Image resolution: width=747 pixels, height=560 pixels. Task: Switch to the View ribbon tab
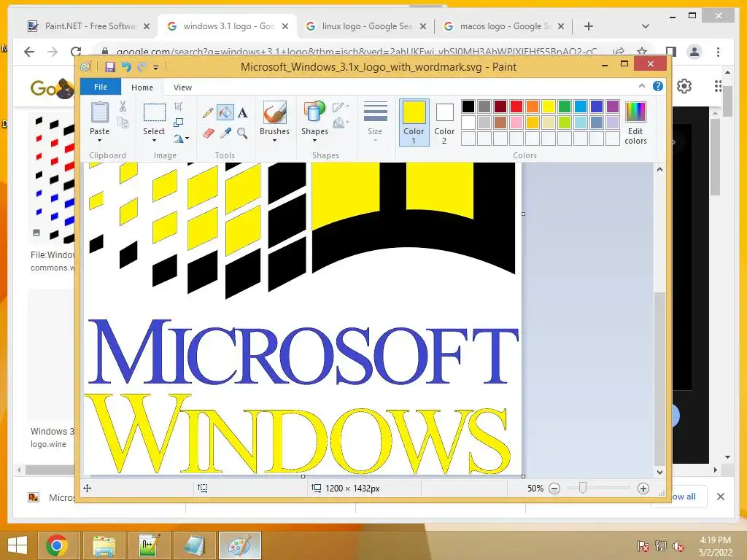point(182,87)
